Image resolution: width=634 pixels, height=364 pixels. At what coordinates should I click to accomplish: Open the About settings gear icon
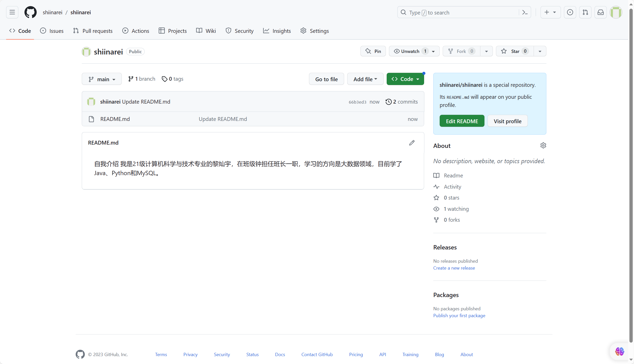[x=543, y=145]
